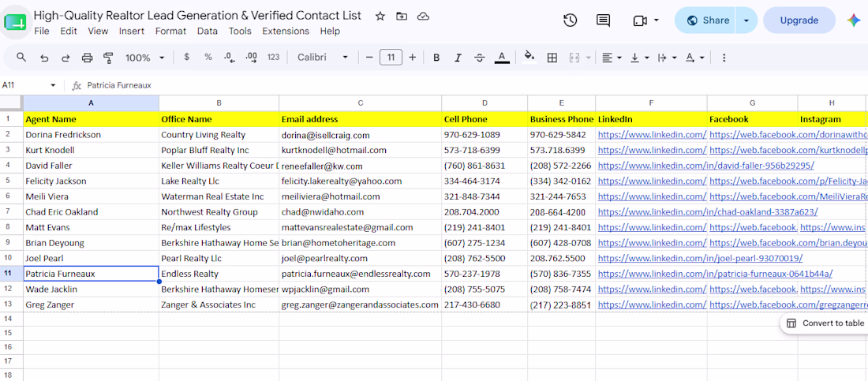Open the Tools menu
The image size is (868, 381).
(x=240, y=31)
